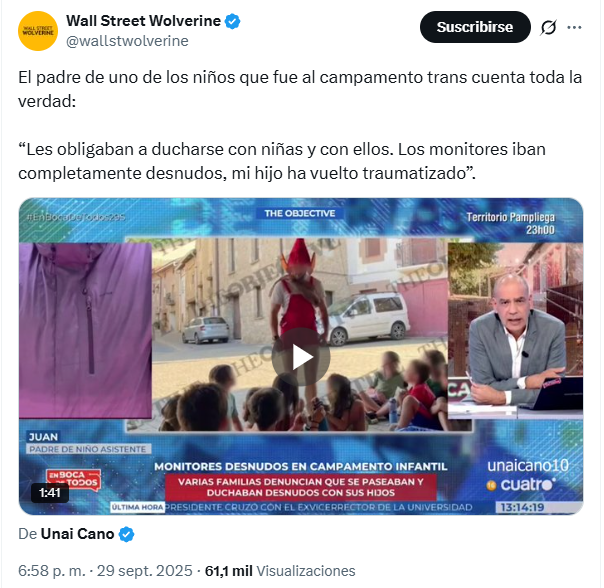Click the En Boca de Todos logo
Image resolution: width=604 pixels, height=588 pixels.
(74, 479)
